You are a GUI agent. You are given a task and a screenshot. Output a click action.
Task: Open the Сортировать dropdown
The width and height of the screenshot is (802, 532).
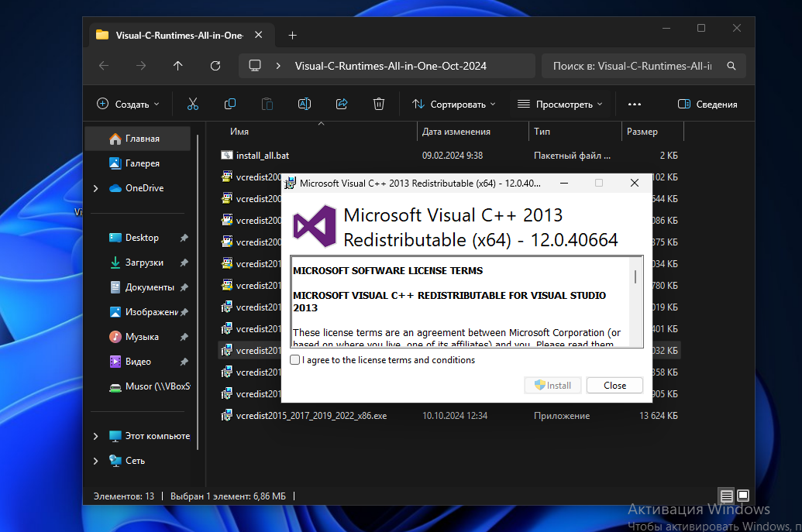tap(454, 105)
